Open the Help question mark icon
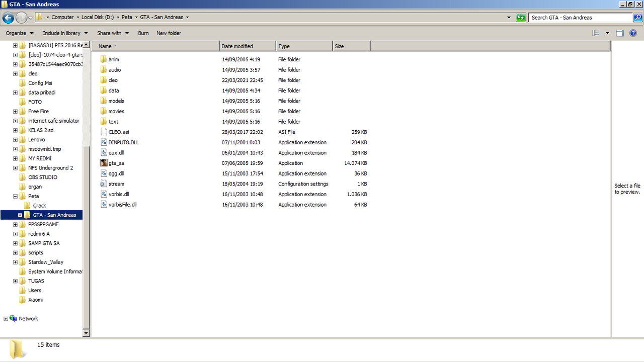 (633, 33)
